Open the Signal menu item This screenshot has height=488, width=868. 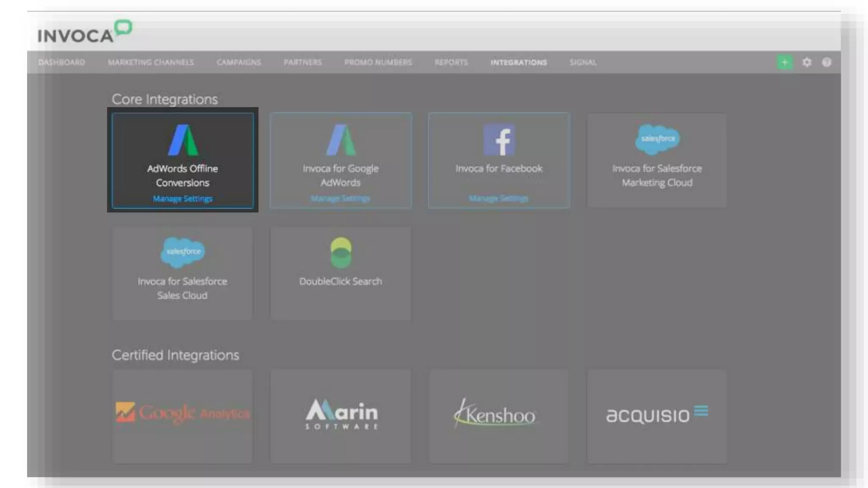pyautogui.click(x=583, y=62)
